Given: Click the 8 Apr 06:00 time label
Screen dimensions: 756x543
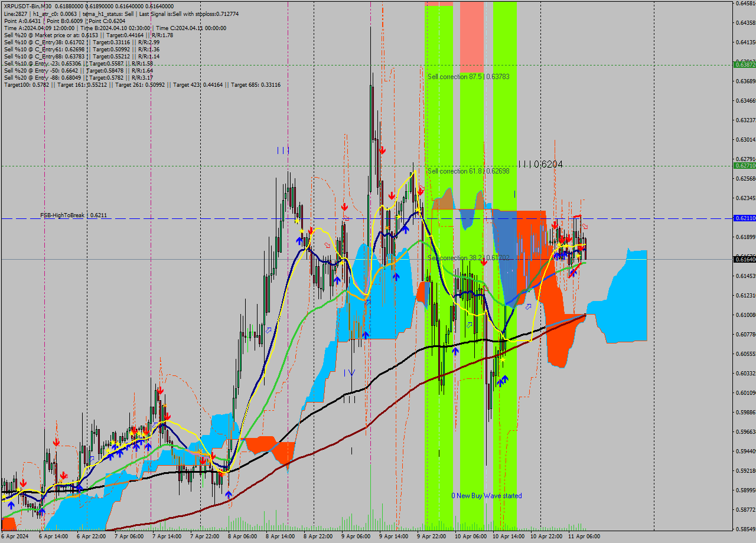Looking at the screenshot, I should (x=242, y=537).
